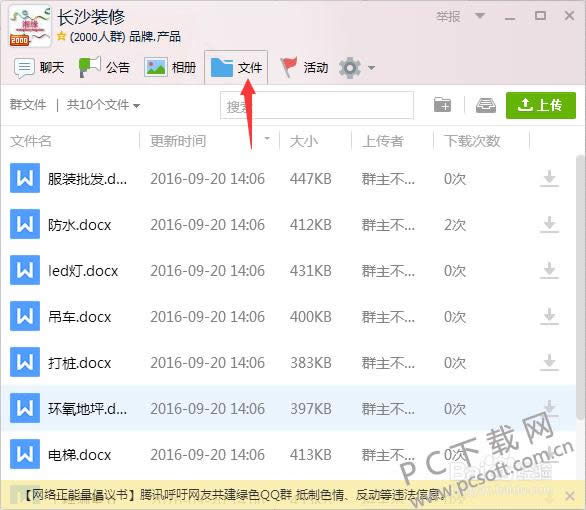Click the 447KB size value
This screenshot has width=586, height=510.
point(311,179)
